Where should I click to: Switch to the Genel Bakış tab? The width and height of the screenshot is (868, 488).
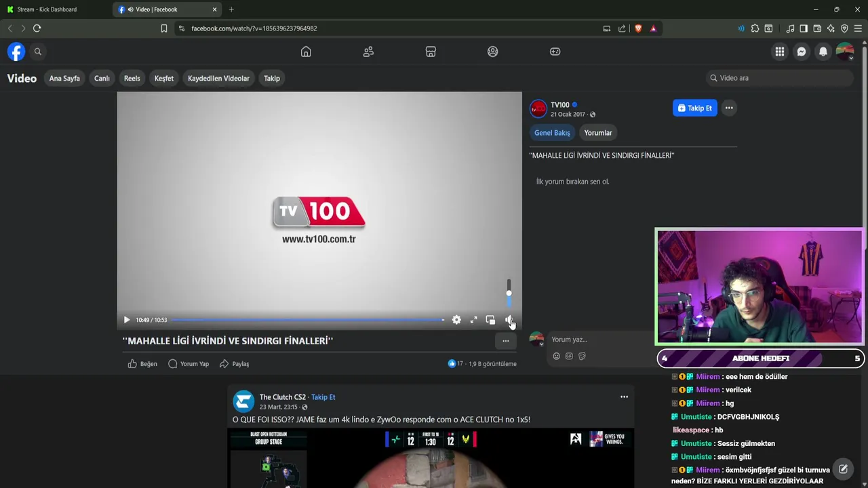coord(552,133)
